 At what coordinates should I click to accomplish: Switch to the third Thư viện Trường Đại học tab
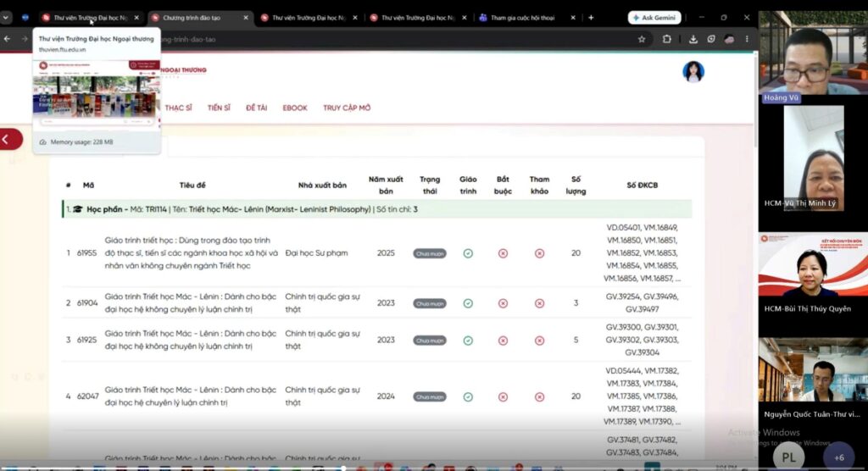click(309, 18)
